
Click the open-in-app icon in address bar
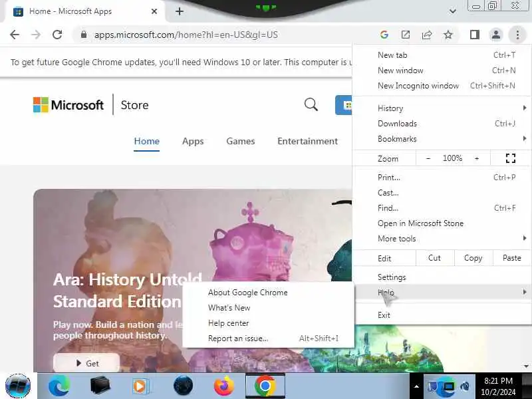[406, 35]
